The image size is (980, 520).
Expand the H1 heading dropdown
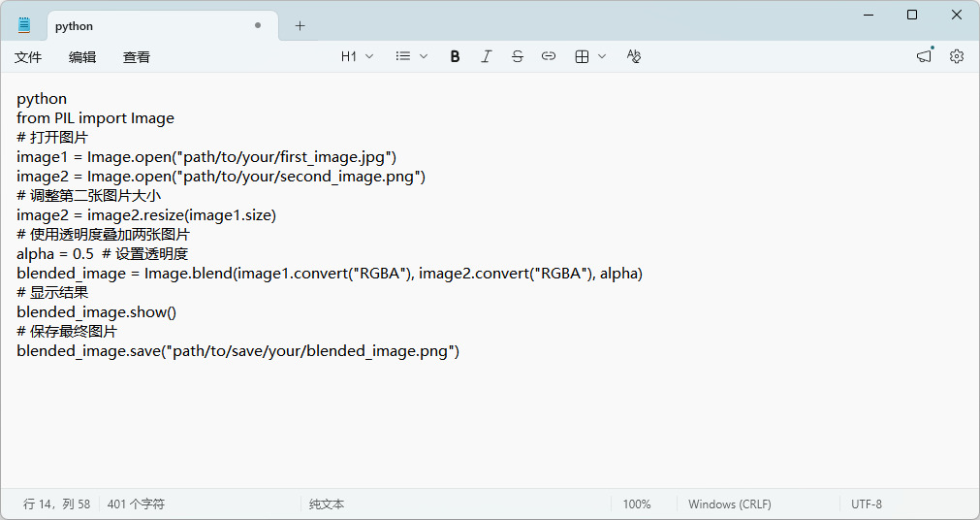[357, 56]
